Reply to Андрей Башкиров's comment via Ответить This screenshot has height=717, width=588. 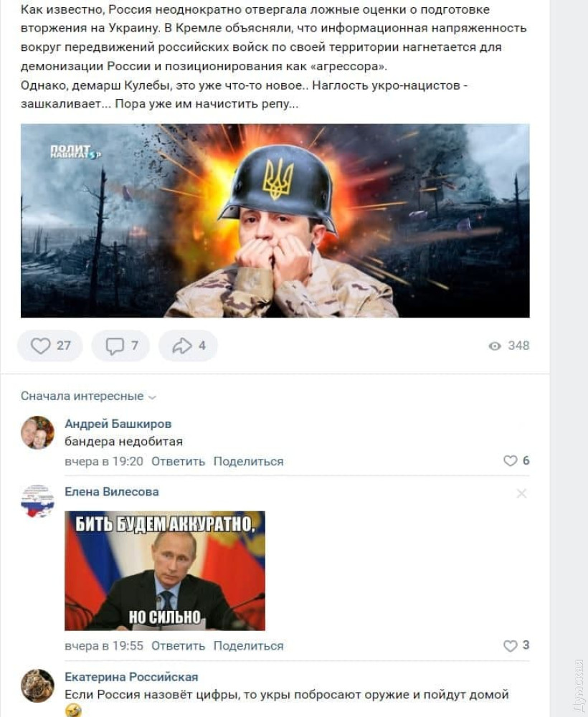pyautogui.click(x=178, y=461)
